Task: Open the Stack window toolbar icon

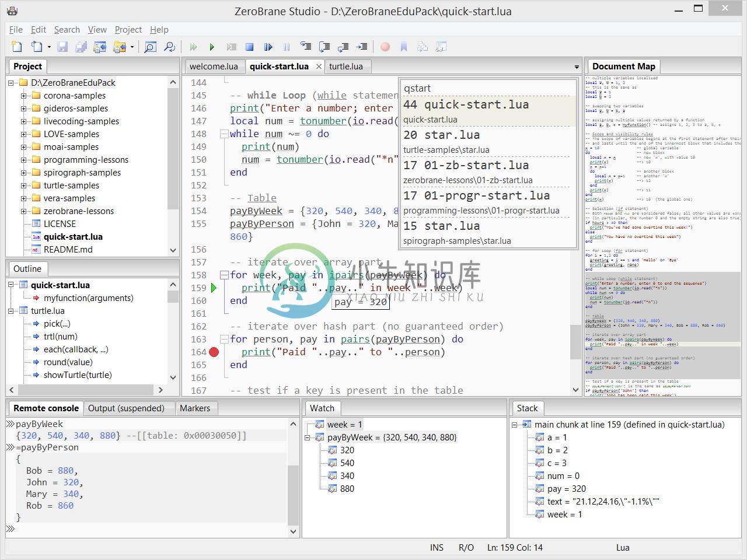Action: tap(423, 47)
